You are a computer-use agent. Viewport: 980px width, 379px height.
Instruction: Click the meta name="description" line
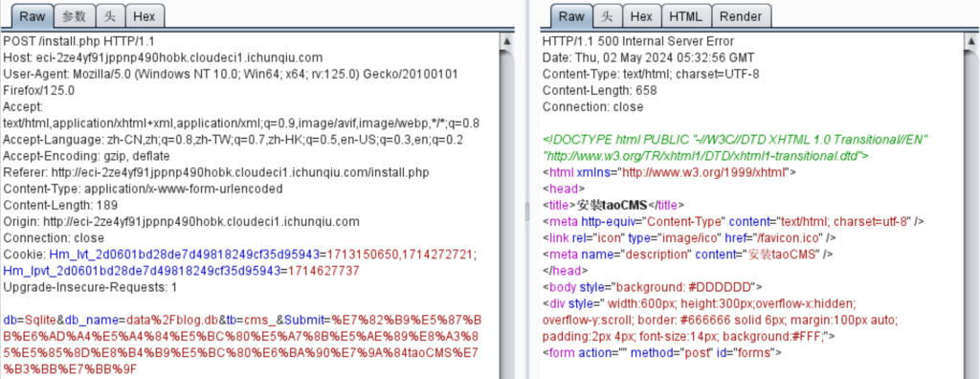pos(687,254)
